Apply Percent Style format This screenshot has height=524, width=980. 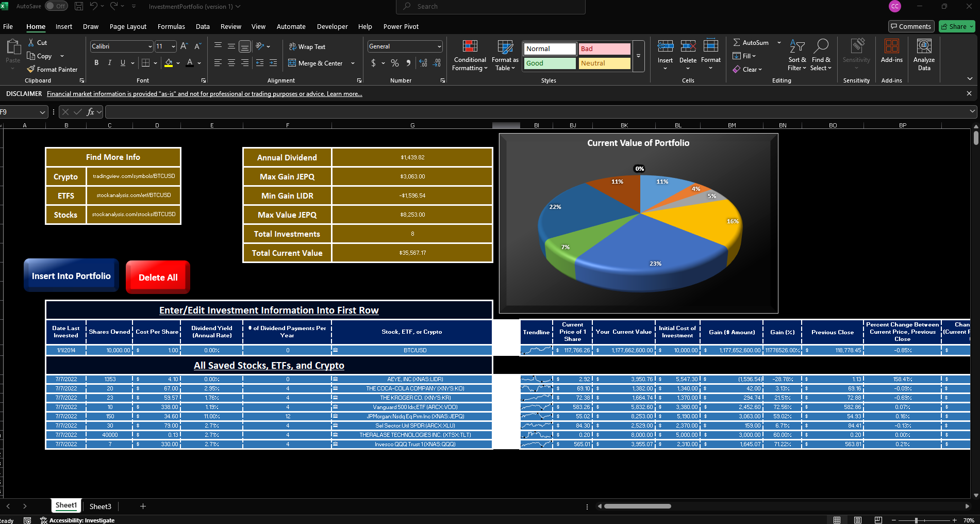[395, 62]
